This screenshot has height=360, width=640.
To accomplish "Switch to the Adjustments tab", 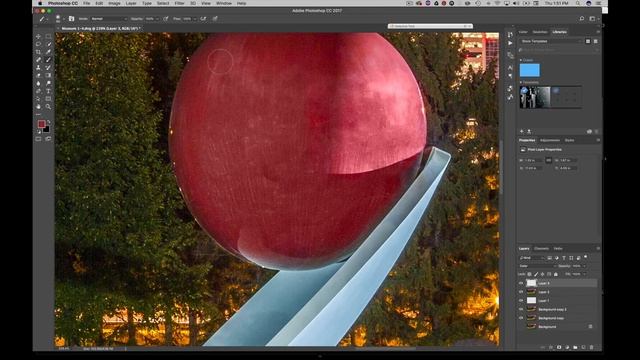I will click(x=550, y=140).
